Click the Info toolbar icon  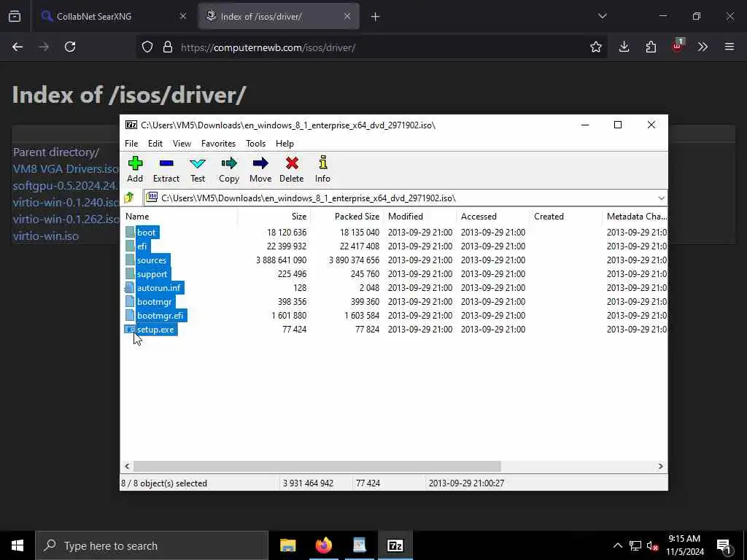click(x=323, y=163)
